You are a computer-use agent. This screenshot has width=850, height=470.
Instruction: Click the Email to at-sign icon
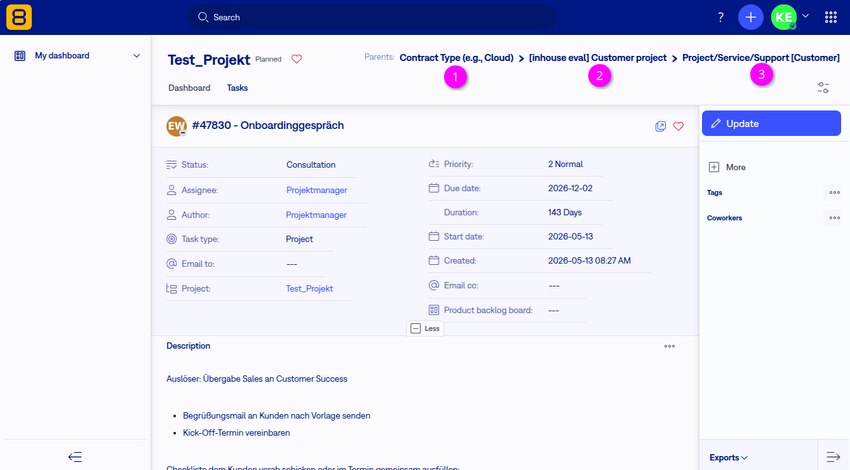(171, 264)
